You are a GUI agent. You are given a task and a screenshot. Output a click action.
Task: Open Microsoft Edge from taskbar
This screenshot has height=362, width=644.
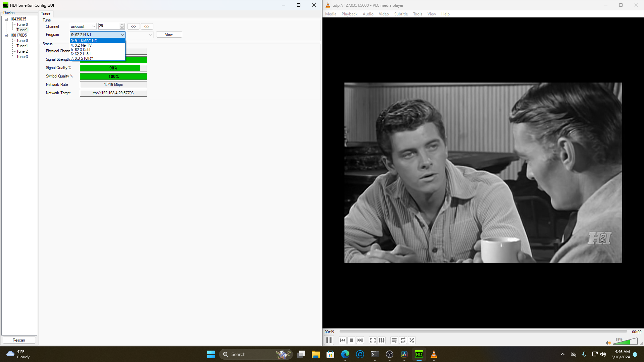(x=345, y=354)
